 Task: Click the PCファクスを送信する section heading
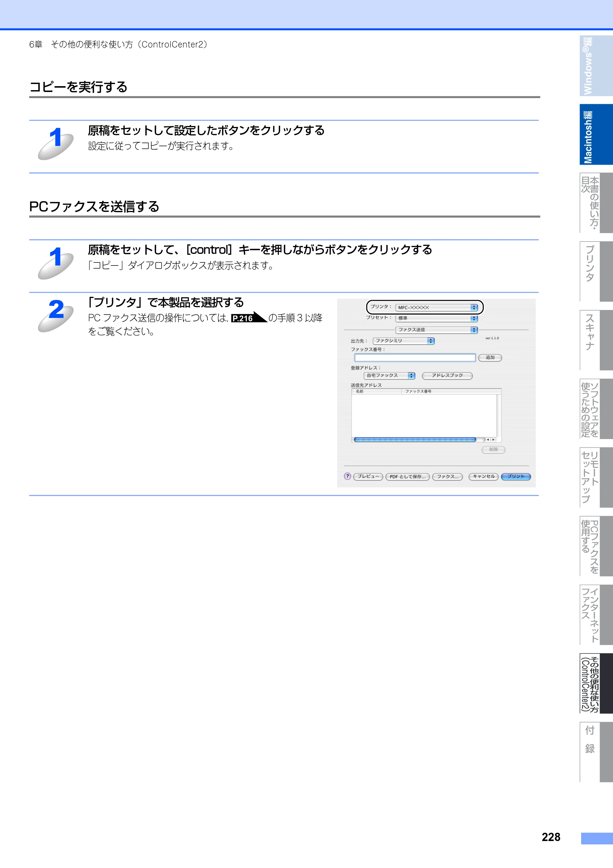[94, 207]
